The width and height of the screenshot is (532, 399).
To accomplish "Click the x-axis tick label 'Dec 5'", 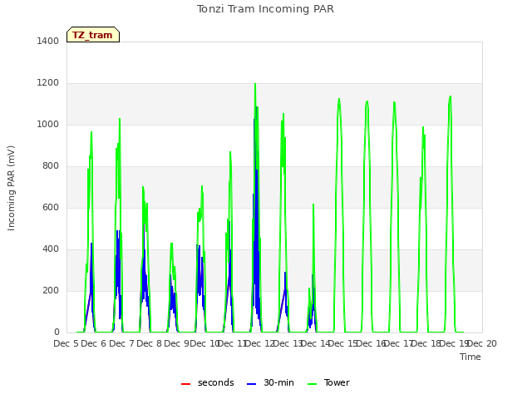I will click(x=66, y=343).
